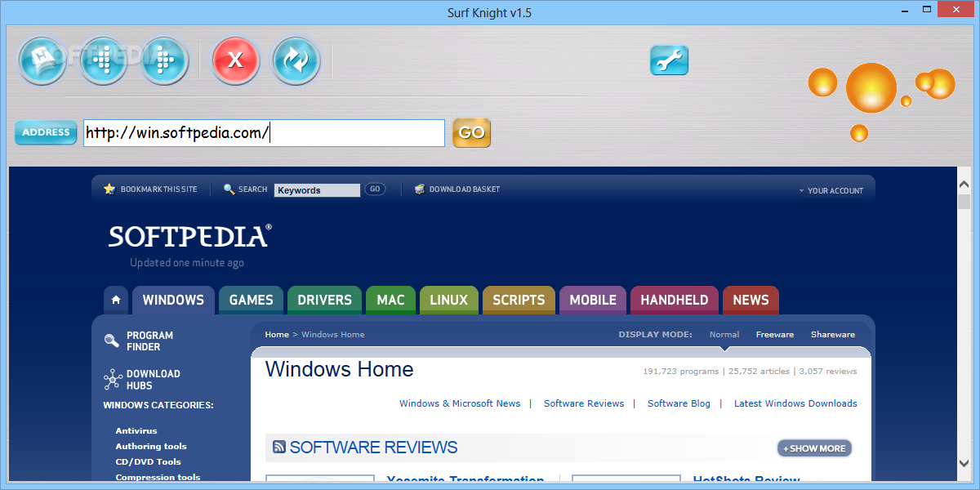Focus the URL address field
Image resolution: width=980 pixels, height=490 pixels.
tap(264, 133)
